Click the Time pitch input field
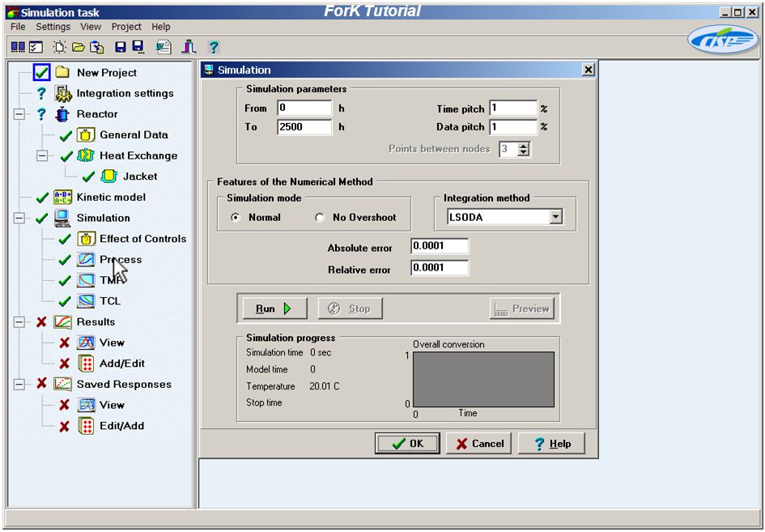The height and width of the screenshot is (532, 765). (x=513, y=108)
